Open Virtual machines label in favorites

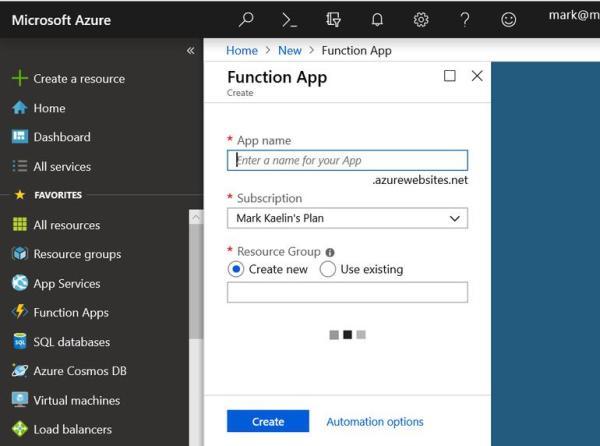(x=77, y=400)
